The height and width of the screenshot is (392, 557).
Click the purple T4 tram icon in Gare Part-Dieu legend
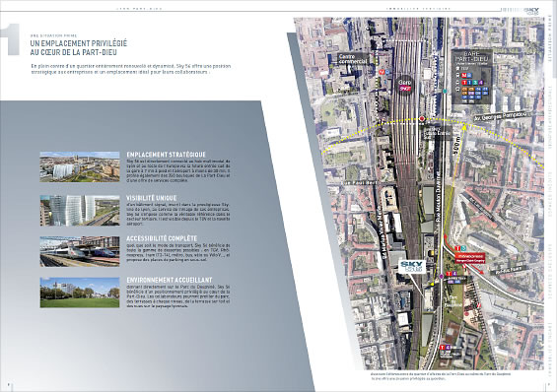[481, 83]
